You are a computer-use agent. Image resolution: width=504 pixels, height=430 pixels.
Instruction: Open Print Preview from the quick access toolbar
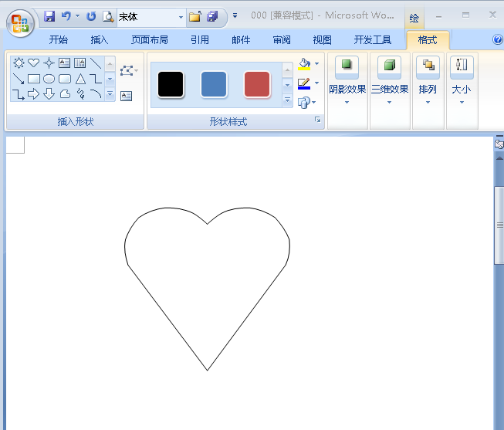[x=108, y=16]
